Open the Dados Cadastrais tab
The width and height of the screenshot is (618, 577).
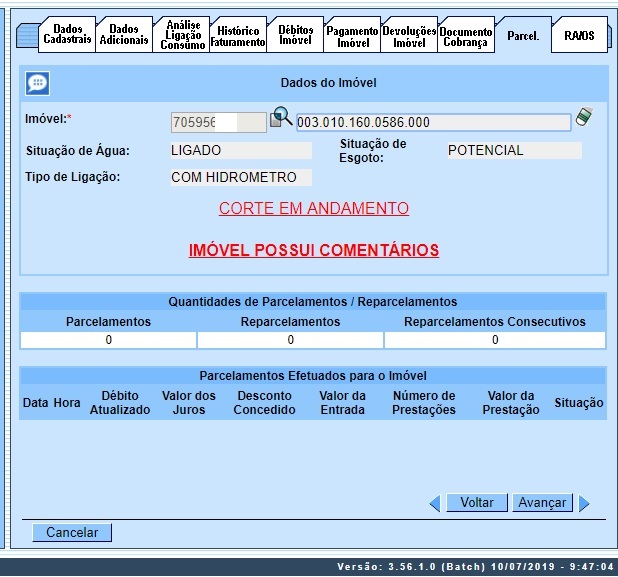[67, 35]
